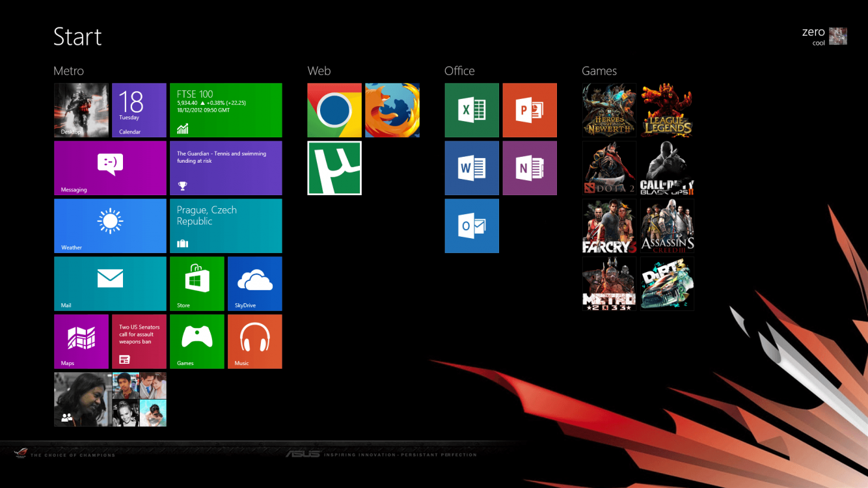Open the Calendar tile showing 18 Tuesday
The width and height of the screenshot is (868, 488).
(139, 110)
